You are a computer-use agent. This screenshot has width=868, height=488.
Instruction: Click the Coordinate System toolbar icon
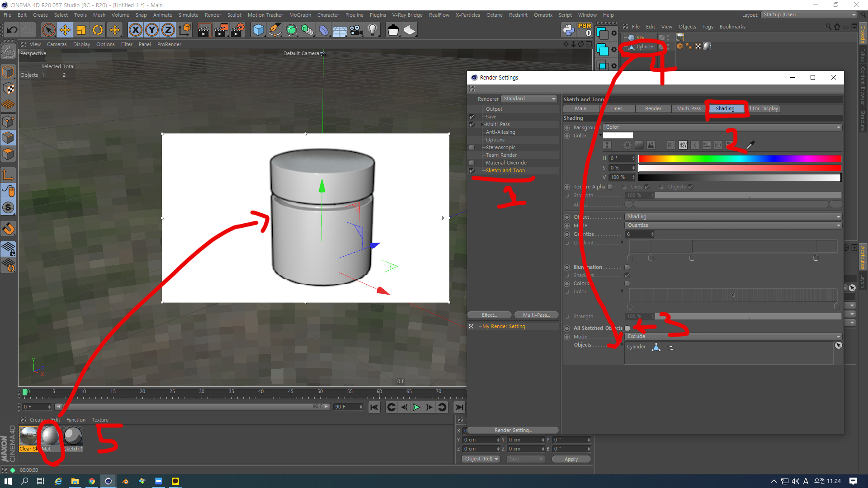click(184, 30)
